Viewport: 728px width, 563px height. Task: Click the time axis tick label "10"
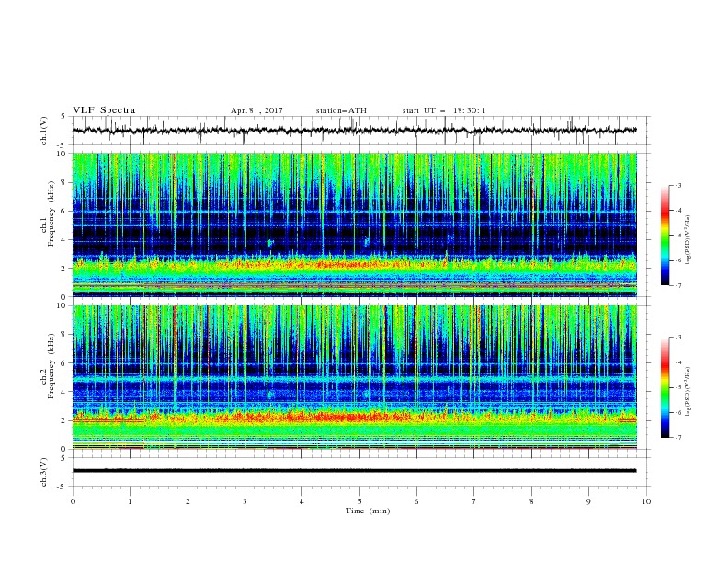coord(646,501)
